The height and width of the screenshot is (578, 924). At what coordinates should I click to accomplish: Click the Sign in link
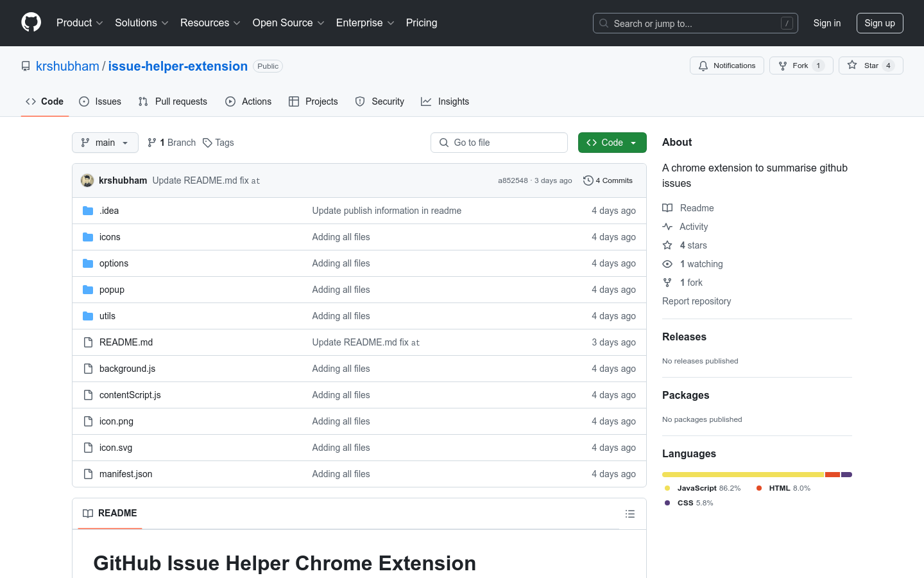827,23
